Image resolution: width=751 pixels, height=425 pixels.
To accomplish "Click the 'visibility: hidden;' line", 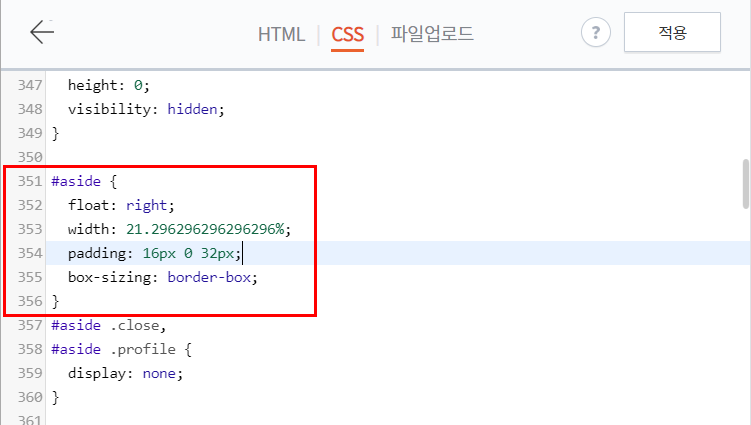I will pyautogui.click(x=146, y=109).
